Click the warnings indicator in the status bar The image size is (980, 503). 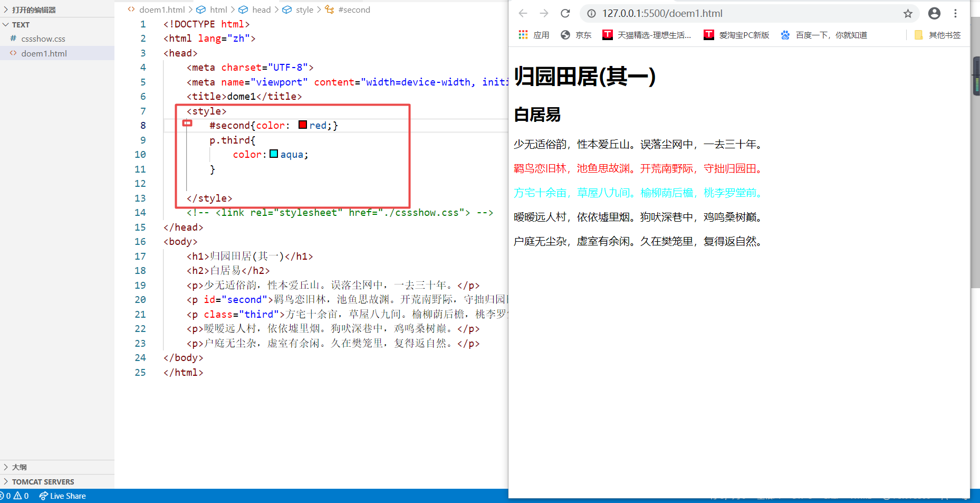click(21, 496)
